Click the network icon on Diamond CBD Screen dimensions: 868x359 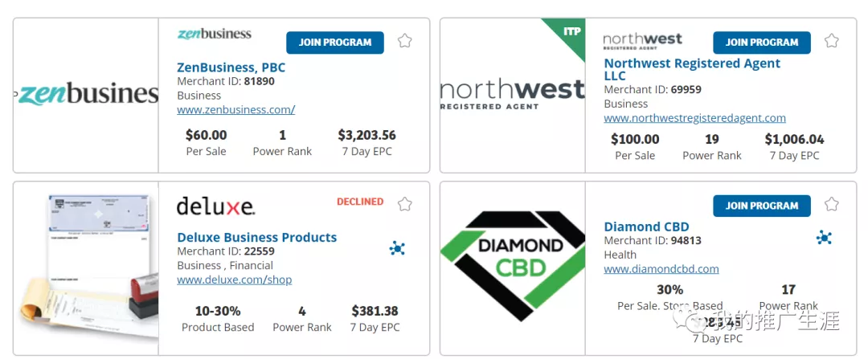tap(824, 238)
